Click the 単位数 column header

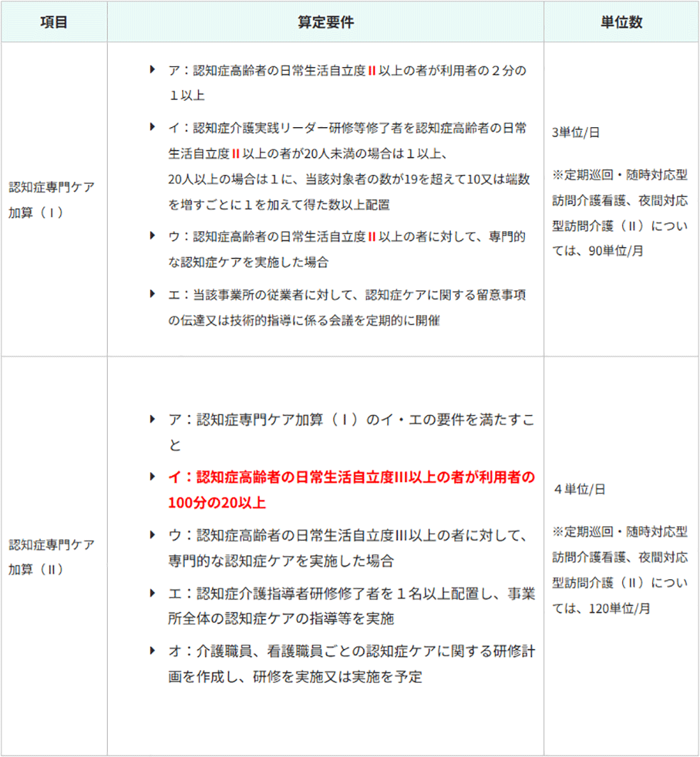621,22
